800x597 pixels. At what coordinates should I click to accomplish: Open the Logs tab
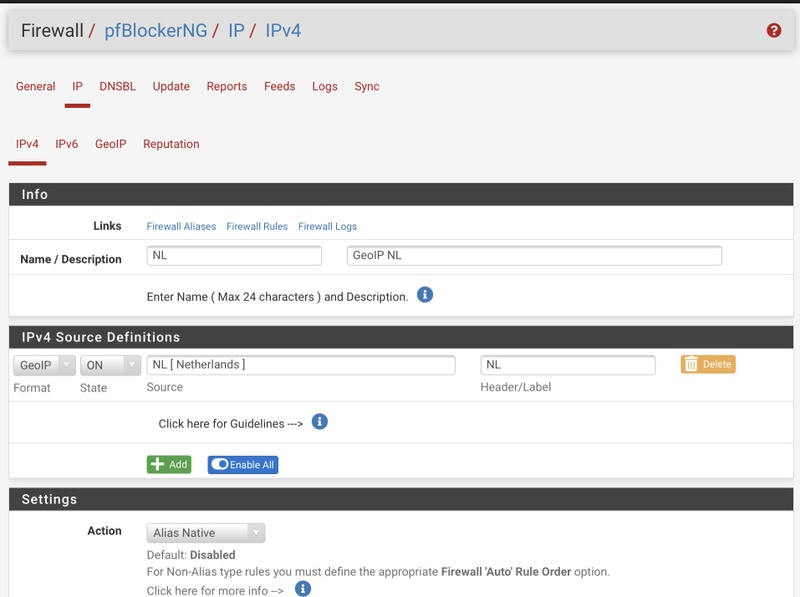pyautogui.click(x=324, y=86)
